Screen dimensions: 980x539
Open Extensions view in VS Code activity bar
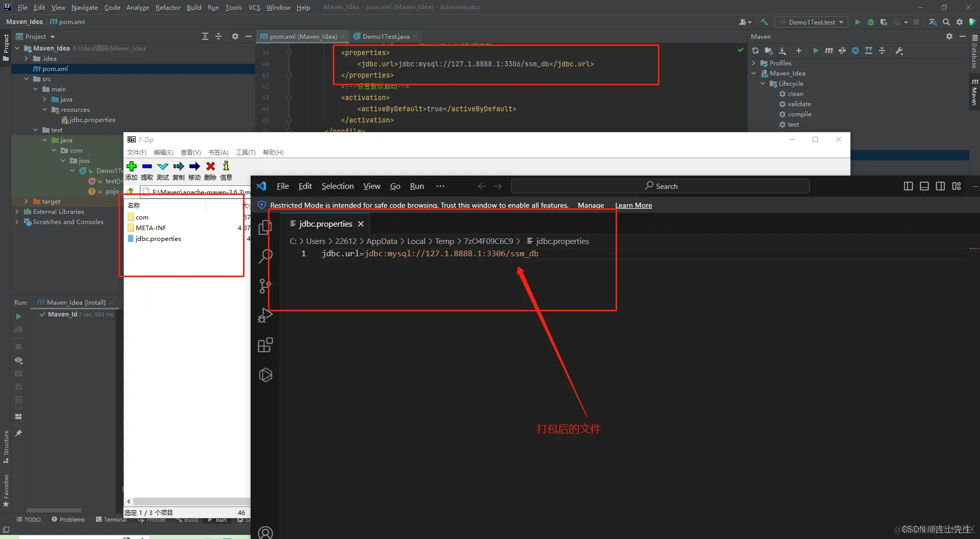(x=265, y=345)
